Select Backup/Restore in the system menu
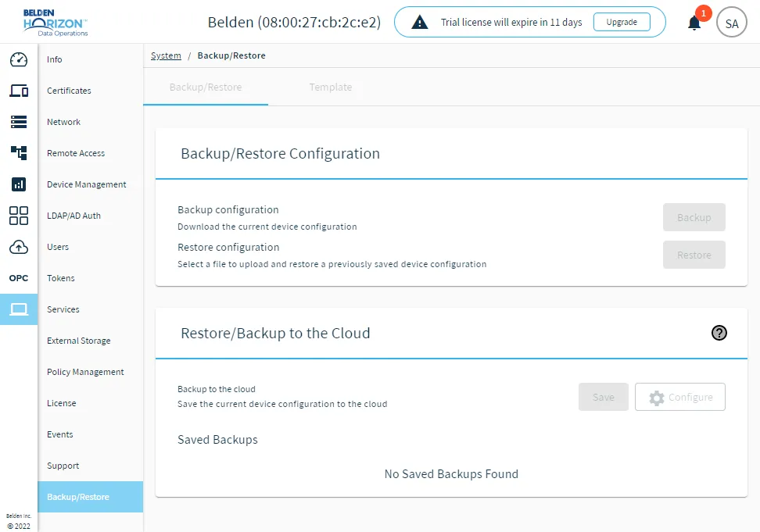The height and width of the screenshot is (532, 760). (90, 497)
